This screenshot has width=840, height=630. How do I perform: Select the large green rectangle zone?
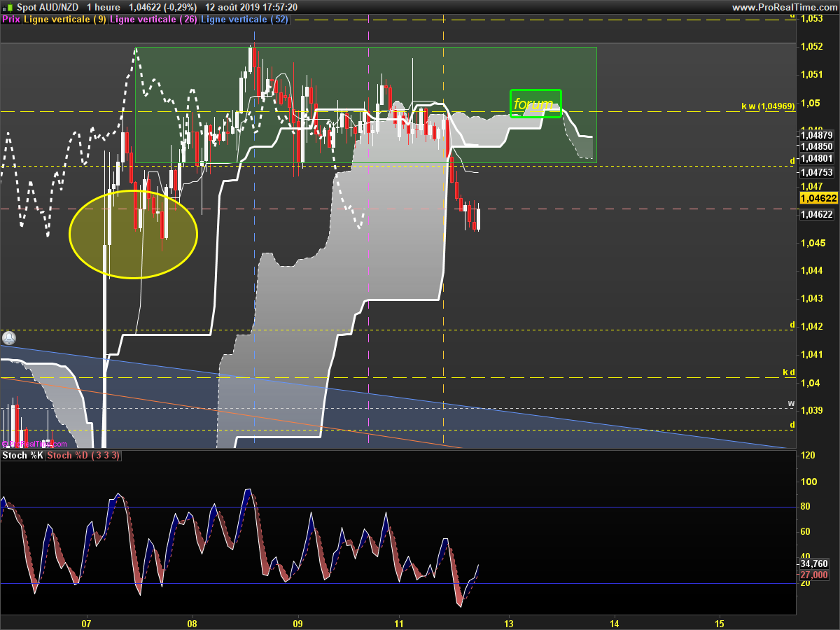[365, 105]
